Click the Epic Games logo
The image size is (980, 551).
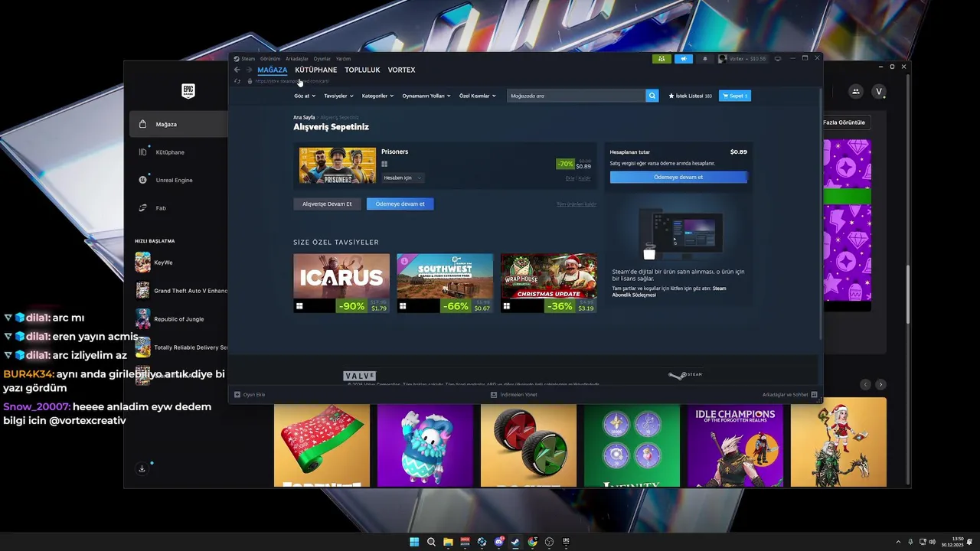coord(188,91)
